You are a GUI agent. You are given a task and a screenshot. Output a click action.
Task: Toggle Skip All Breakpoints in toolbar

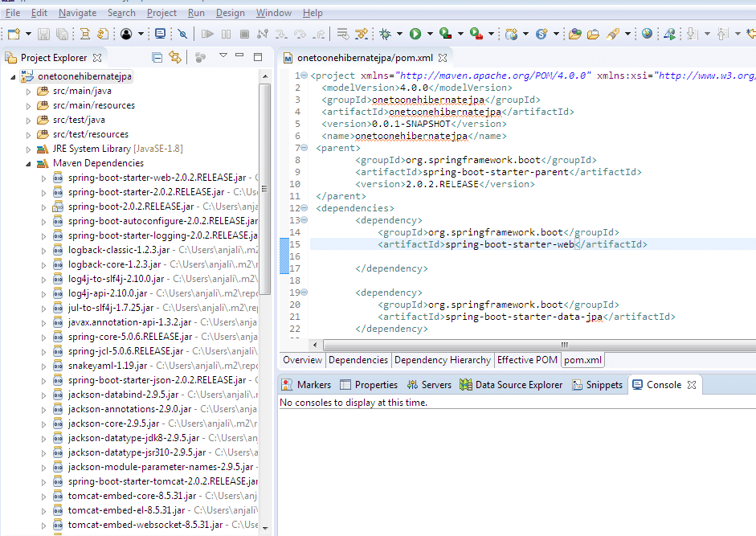[x=183, y=34]
